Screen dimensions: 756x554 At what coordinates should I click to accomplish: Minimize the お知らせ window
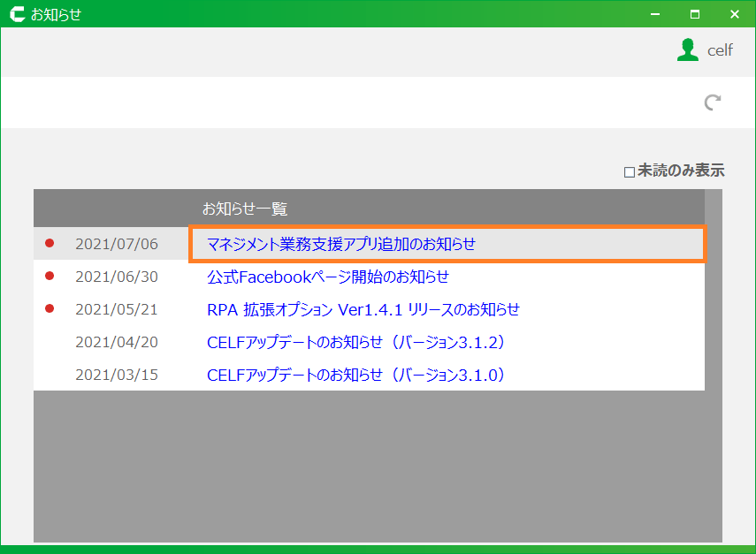(655, 14)
